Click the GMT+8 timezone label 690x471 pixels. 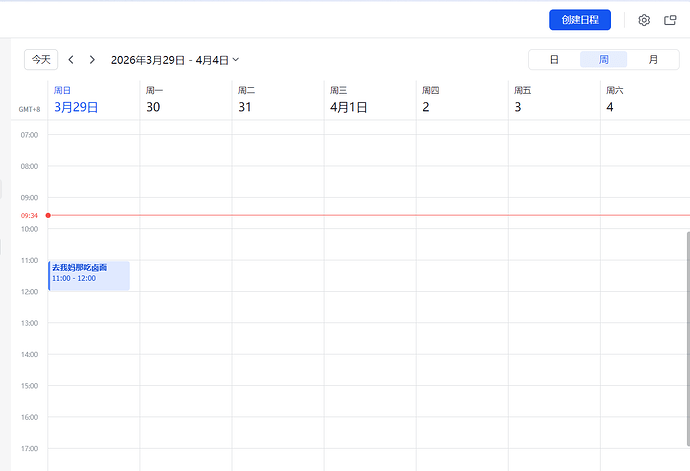pyautogui.click(x=29, y=109)
